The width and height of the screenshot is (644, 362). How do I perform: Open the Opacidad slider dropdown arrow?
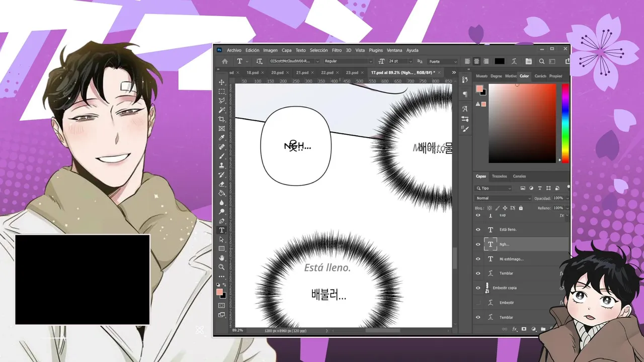[x=567, y=198]
